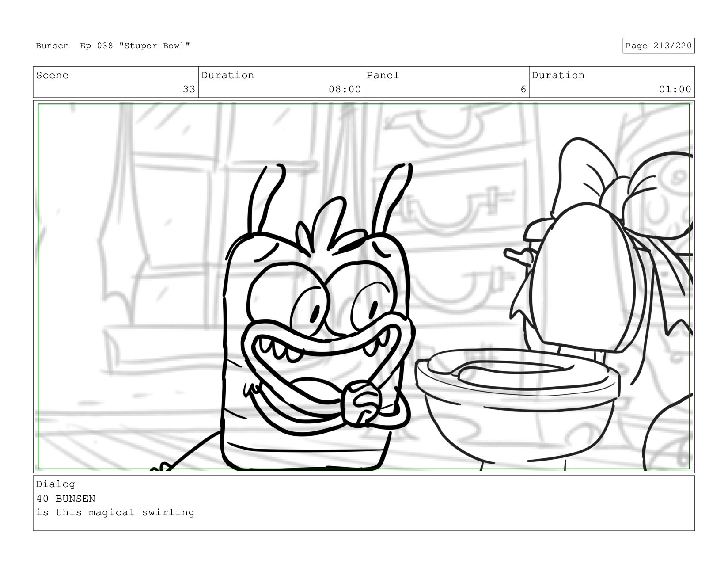The height and width of the screenshot is (564, 728).
Task: Click the episode title 'Bunsen Ep 038 "Stupor Bowl"'
Action: coord(113,46)
